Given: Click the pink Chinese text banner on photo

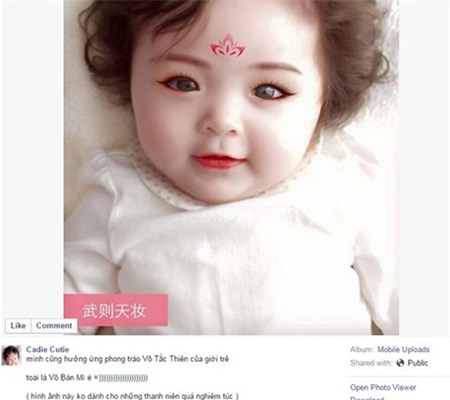Looking at the screenshot, I should tap(116, 310).
